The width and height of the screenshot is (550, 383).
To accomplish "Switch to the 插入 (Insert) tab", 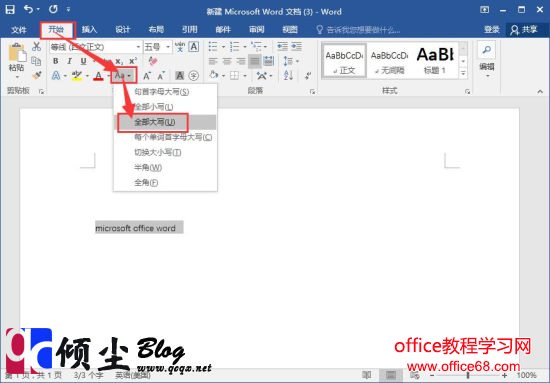I will pyautogui.click(x=89, y=30).
